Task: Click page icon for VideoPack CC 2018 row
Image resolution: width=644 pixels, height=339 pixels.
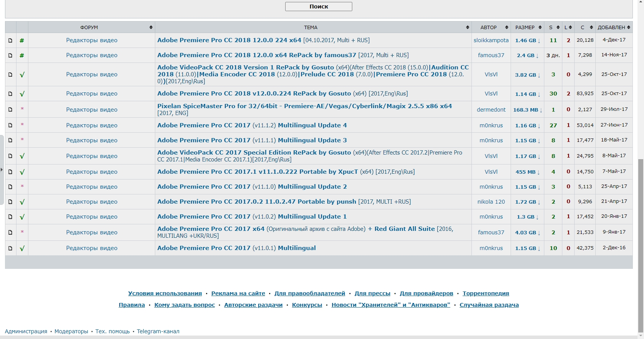Action: click(x=10, y=74)
